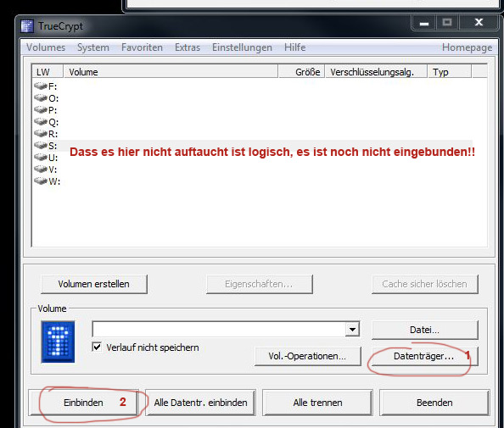Image resolution: width=504 pixels, height=428 pixels.
Task: Expand the volume path dropdown arrow
Action: coord(352,330)
